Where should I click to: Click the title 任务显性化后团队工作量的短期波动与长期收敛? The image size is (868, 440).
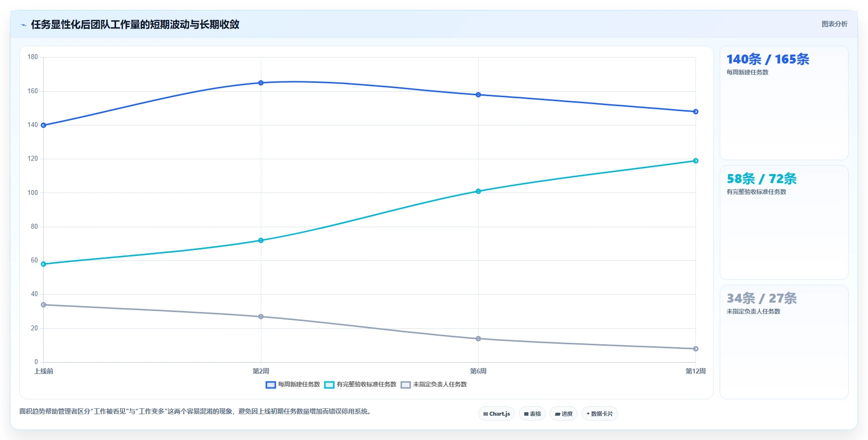tap(135, 24)
